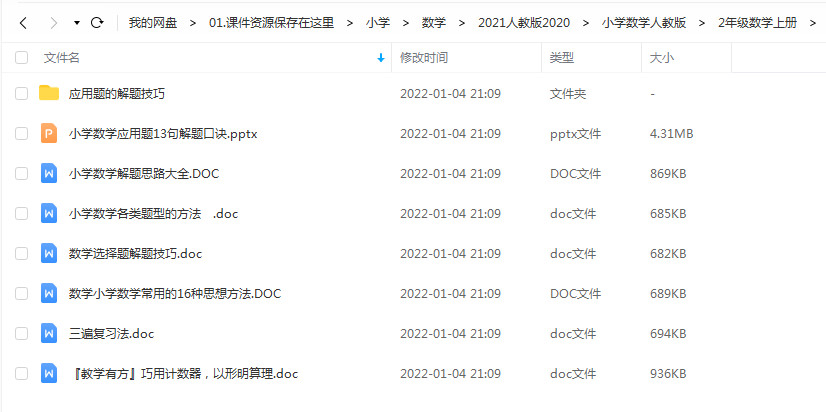826x412 pixels.
Task: Click Word icon of 数学选择题解题技巧.doc
Action: point(49,253)
